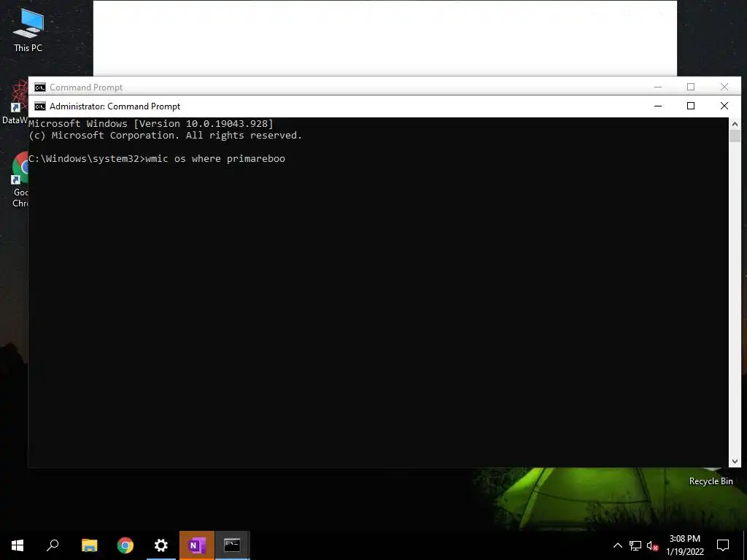The width and height of the screenshot is (747, 560).
Task: Maximize the background Command Prompt window
Action: (x=691, y=87)
